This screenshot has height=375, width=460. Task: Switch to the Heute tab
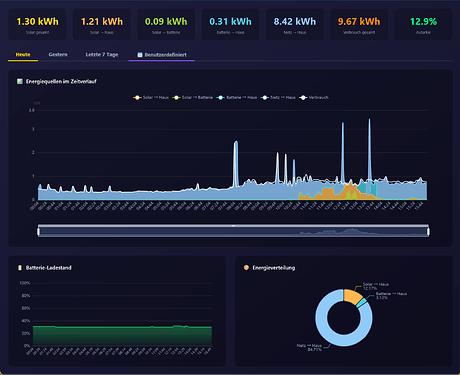pos(23,55)
